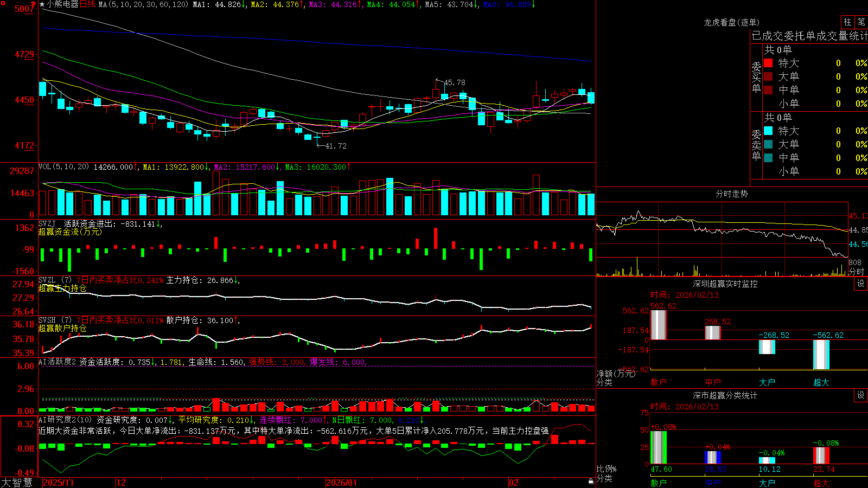Click the teal 大单 swatch under 委卖单

tap(768, 144)
